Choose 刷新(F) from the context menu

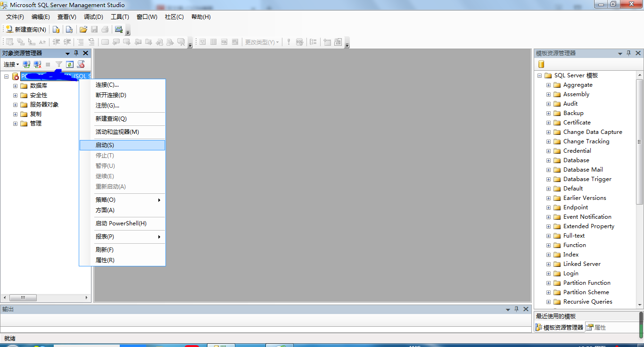pyautogui.click(x=123, y=250)
